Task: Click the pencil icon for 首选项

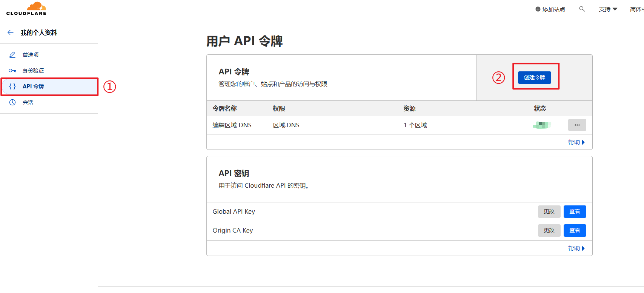Action: tap(12, 55)
